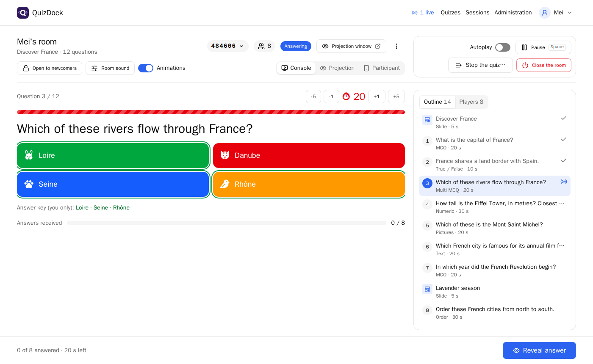Image resolution: width=593 pixels, height=364 pixels.
Task: Pause the quiz timer
Action: click(543, 47)
